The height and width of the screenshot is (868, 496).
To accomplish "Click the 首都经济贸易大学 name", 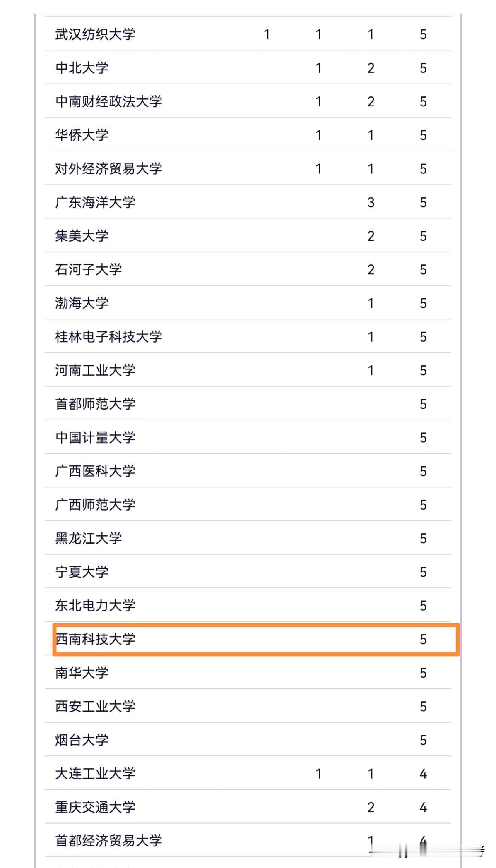I will [108, 841].
